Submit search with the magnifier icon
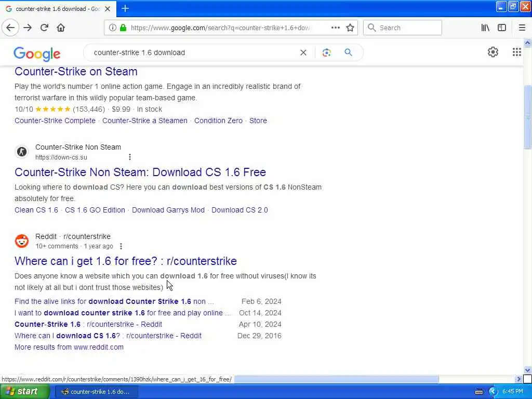 coord(348,52)
